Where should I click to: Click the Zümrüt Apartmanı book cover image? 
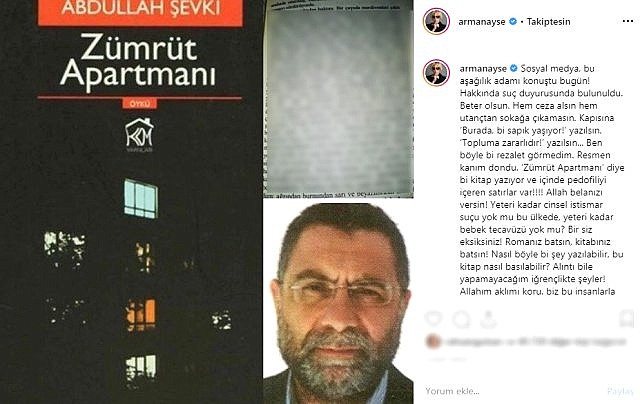(131, 202)
